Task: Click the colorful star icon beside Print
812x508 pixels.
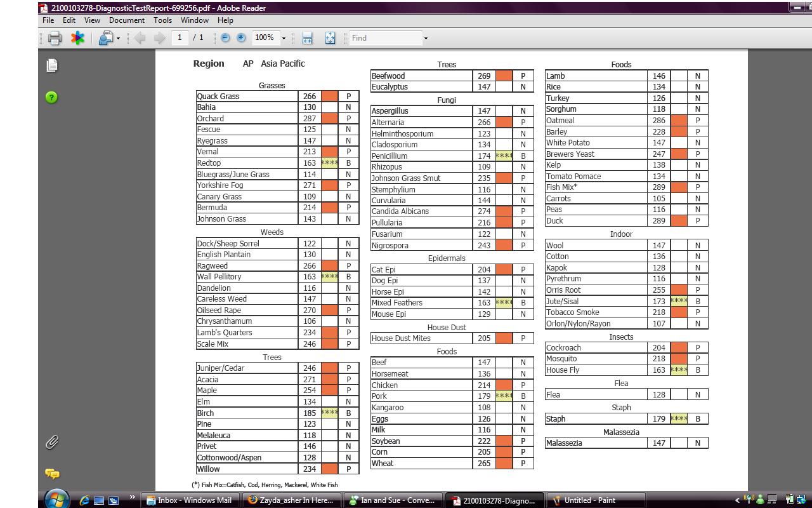Action: pyautogui.click(x=77, y=38)
